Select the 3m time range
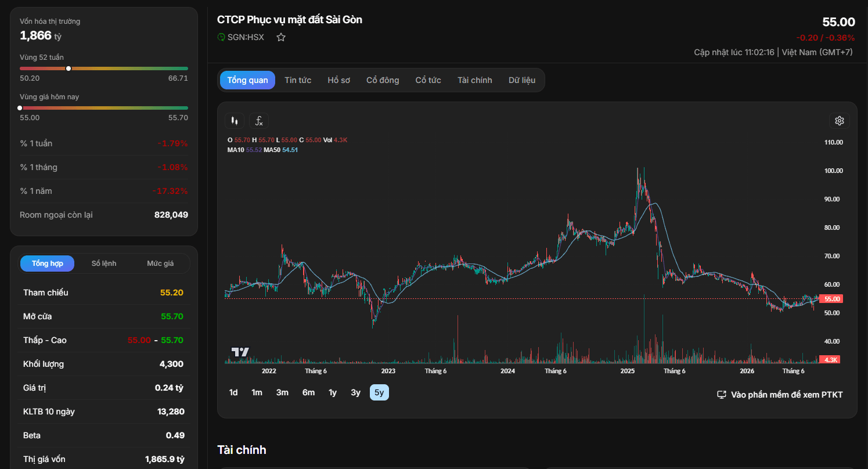The image size is (868, 469). coord(282,392)
